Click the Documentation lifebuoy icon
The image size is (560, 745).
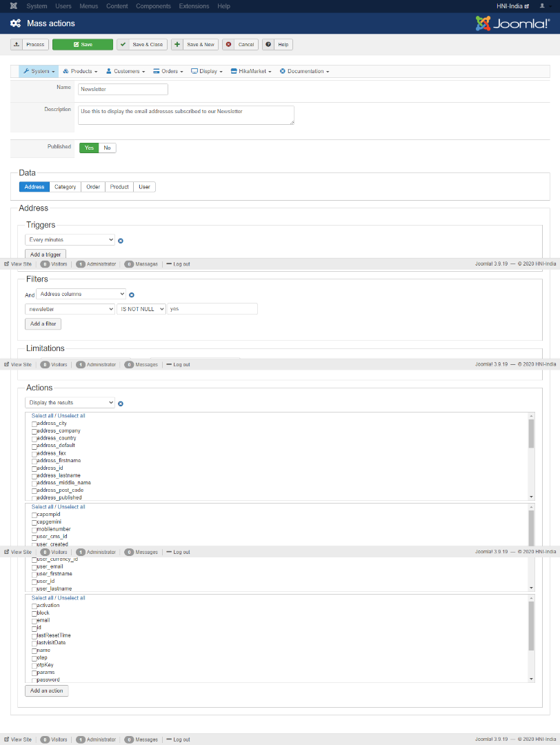283,71
